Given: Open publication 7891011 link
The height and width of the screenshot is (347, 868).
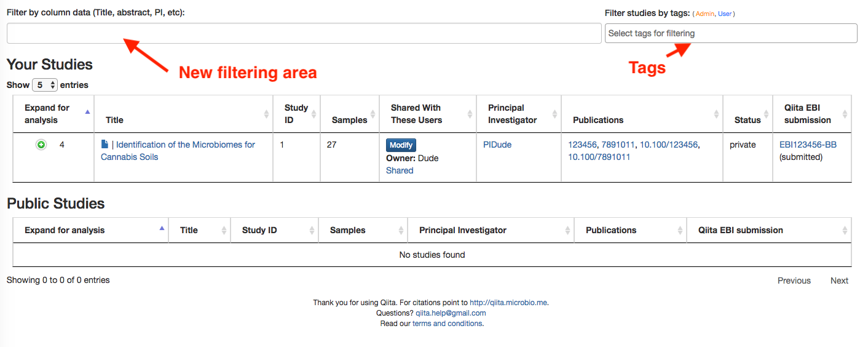Looking at the screenshot, I should coord(618,145).
